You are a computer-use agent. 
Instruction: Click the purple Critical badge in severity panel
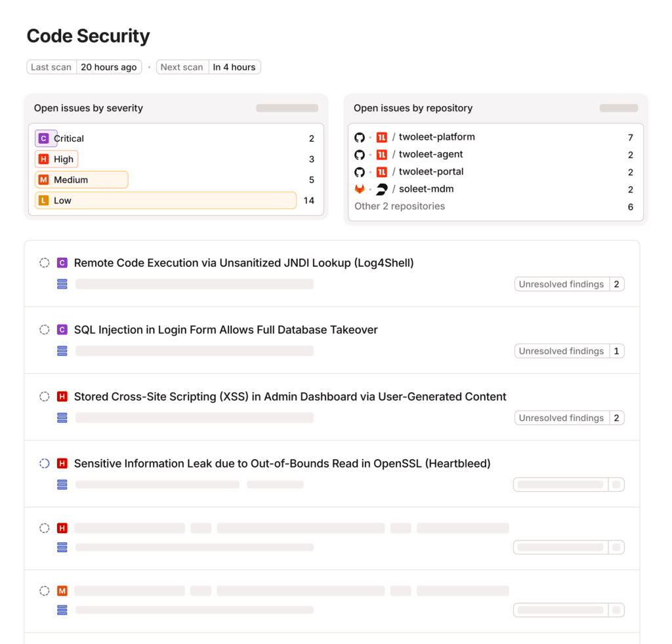tap(44, 138)
